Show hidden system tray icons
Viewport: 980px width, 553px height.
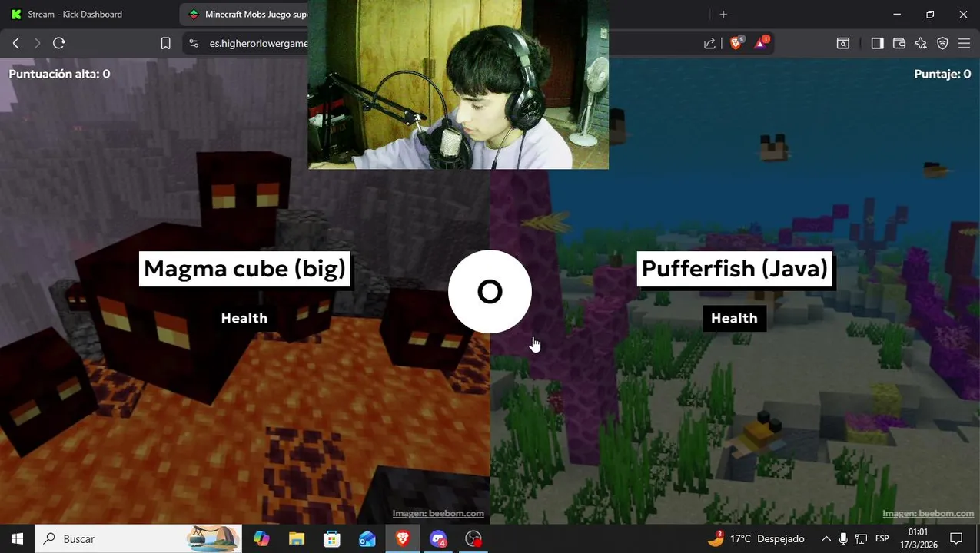(x=826, y=539)
